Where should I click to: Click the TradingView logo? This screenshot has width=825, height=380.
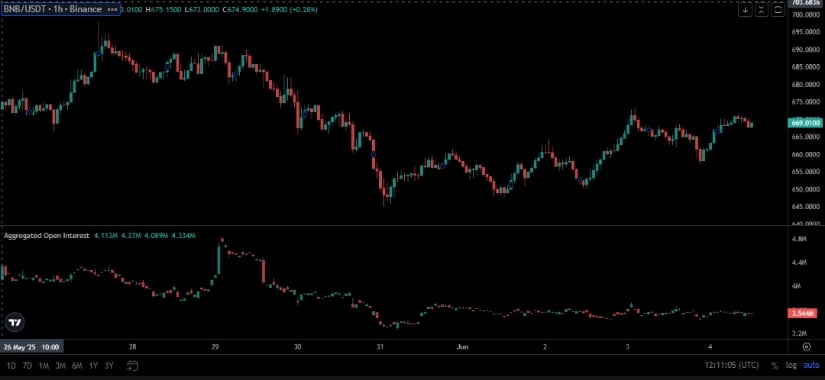15,322
